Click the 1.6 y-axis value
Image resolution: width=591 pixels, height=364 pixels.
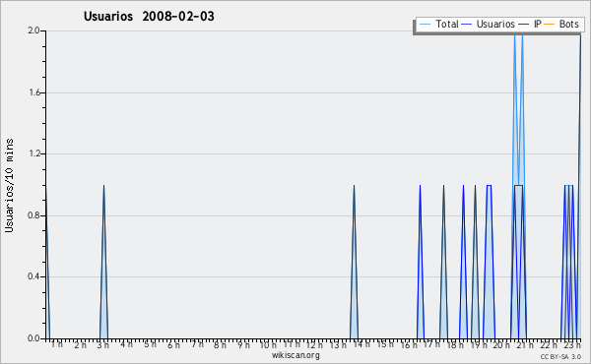(x=33, y=92)
